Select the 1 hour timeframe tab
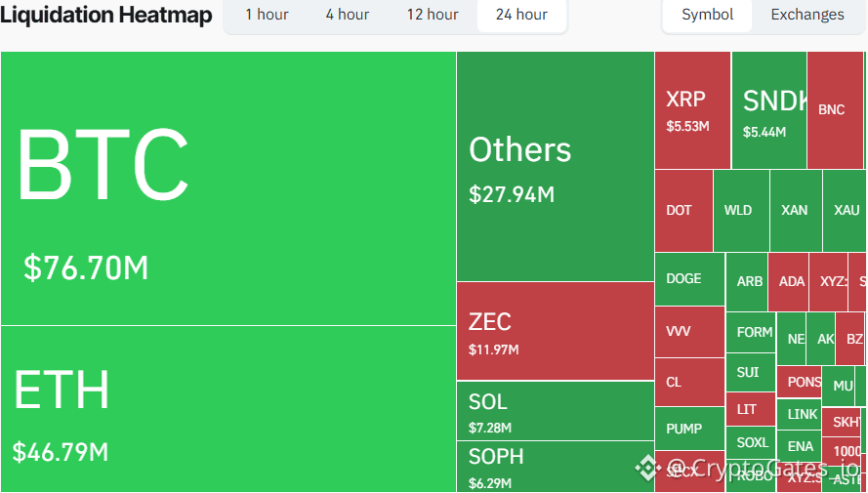 (x=267, y=15)
